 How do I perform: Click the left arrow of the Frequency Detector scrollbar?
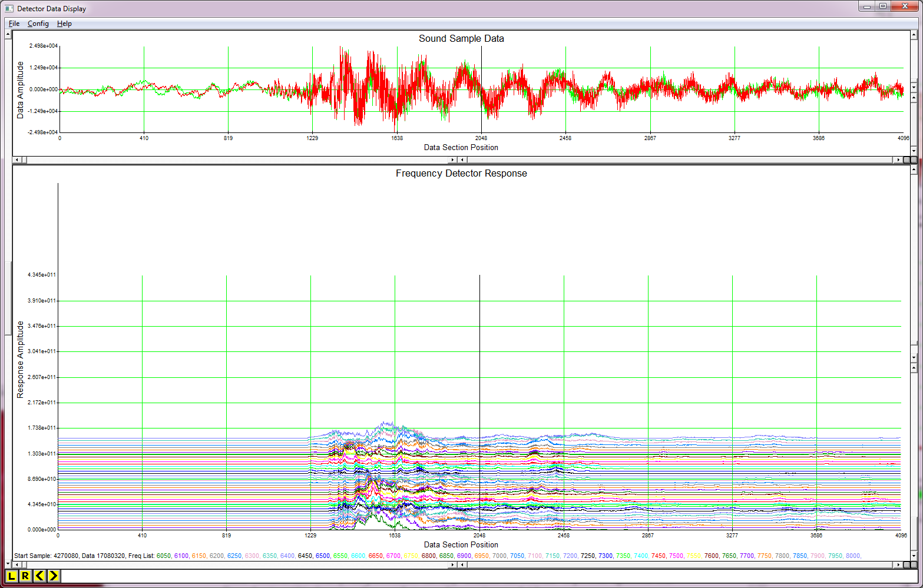tap(16, 564)
